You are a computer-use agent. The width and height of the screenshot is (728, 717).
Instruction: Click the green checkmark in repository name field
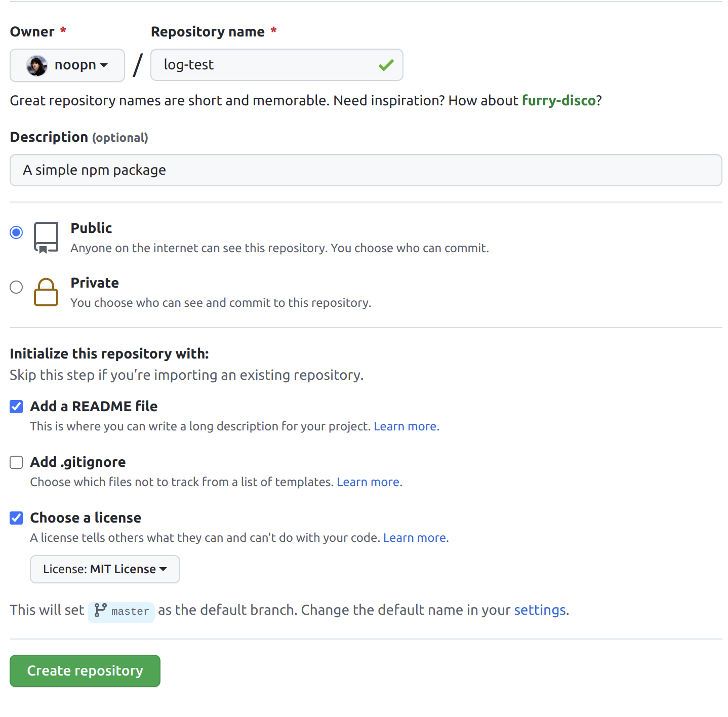pos(386,65)
